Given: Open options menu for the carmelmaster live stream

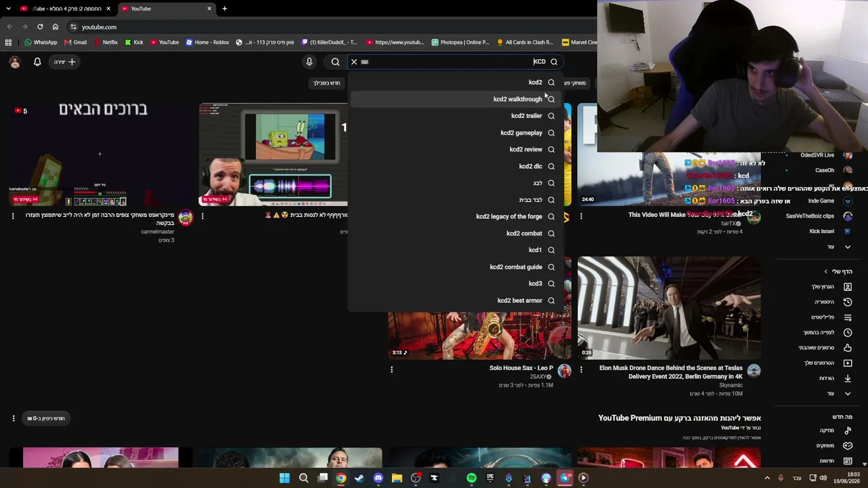Looking at the screenshot, I should coord(13,216).
